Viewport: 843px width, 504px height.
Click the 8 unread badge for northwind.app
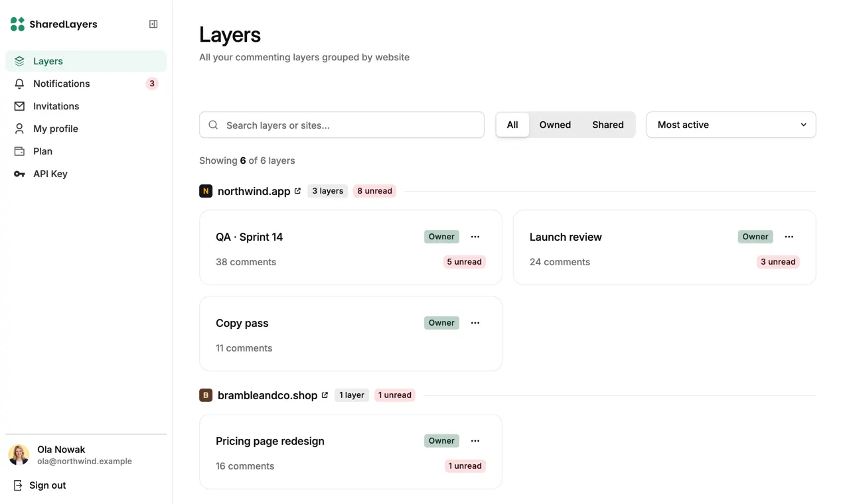click(x=374, y=191)
